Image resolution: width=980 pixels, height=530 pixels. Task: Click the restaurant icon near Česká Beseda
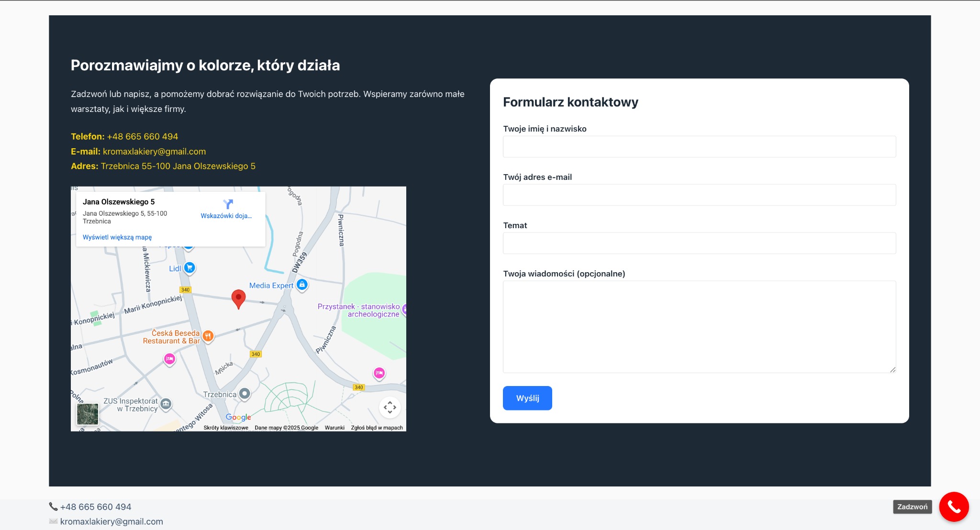208,335
